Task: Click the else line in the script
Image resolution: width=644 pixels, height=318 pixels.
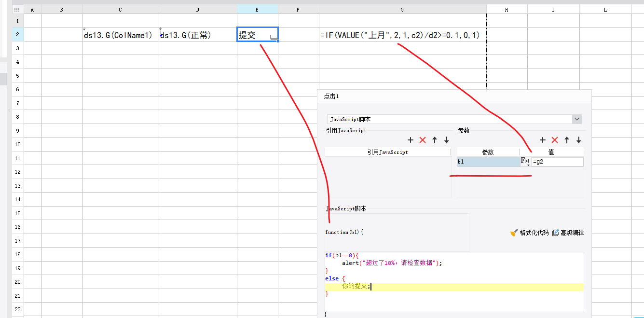Action: point(335,278)
